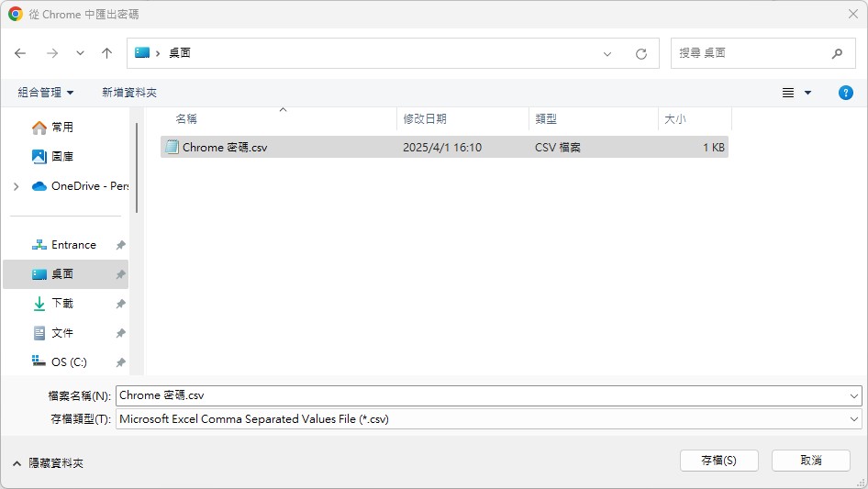Open OS (C:) drive in sidebar
This screenshot has height=489, width=868.
69,362
